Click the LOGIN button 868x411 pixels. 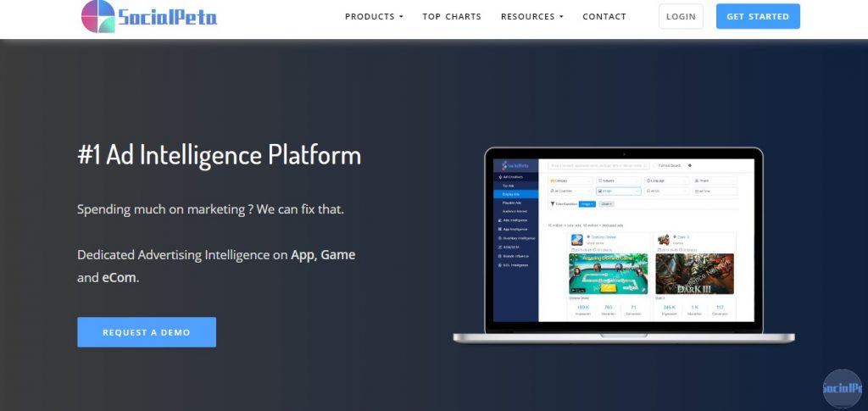[x=681, y=17]
